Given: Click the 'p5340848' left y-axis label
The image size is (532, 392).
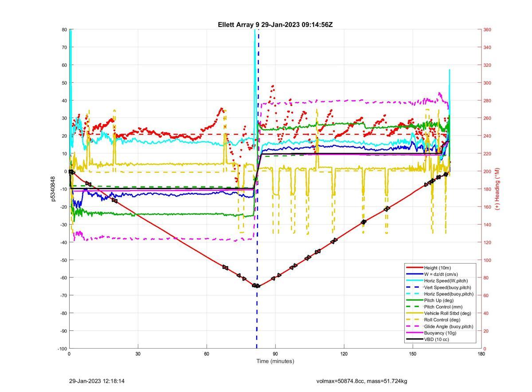Looking at the screenshot, I should click(53, 189).
